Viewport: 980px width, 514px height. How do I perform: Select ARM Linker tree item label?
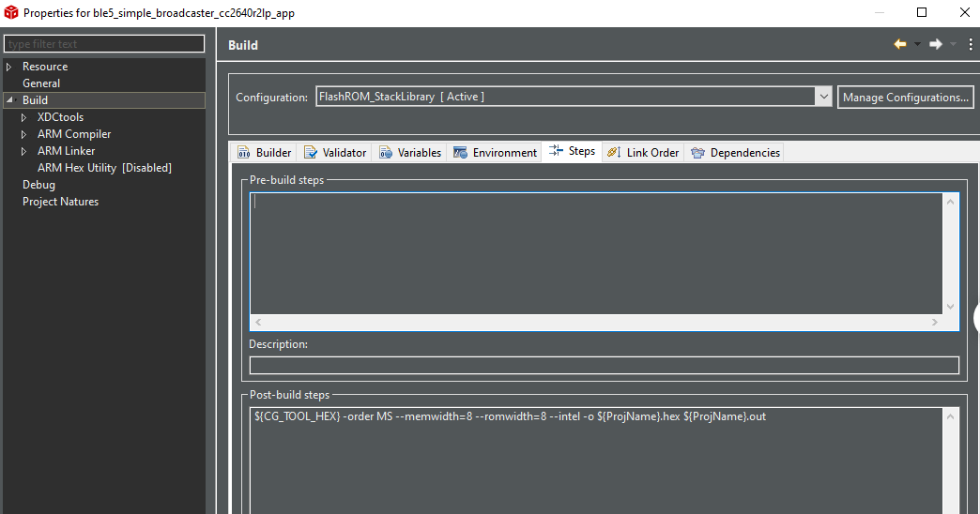click(x=67, y=151)
